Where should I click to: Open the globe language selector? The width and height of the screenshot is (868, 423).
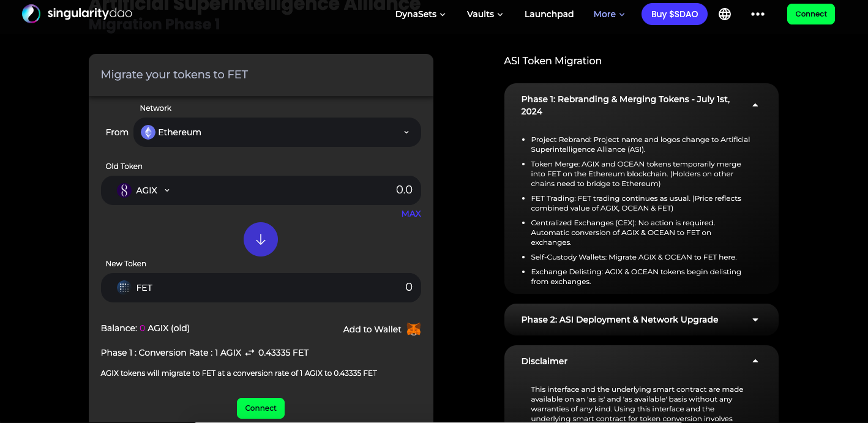coord(725,14)
